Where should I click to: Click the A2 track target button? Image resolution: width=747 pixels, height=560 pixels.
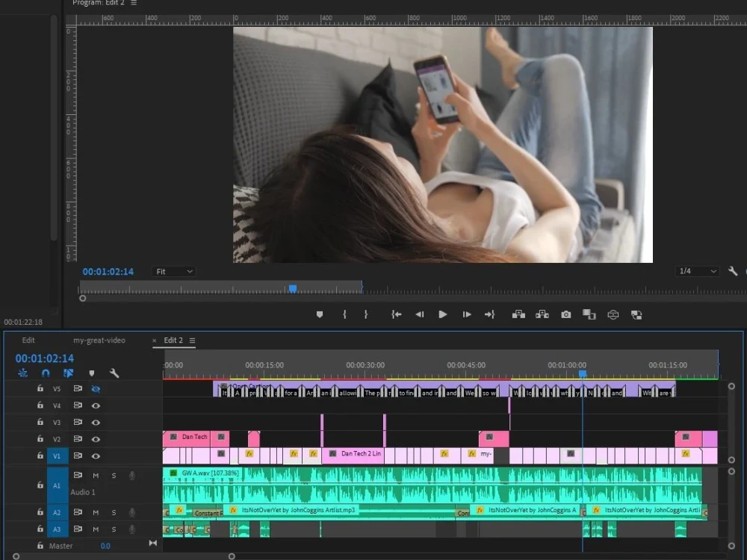tap(58, 512)
